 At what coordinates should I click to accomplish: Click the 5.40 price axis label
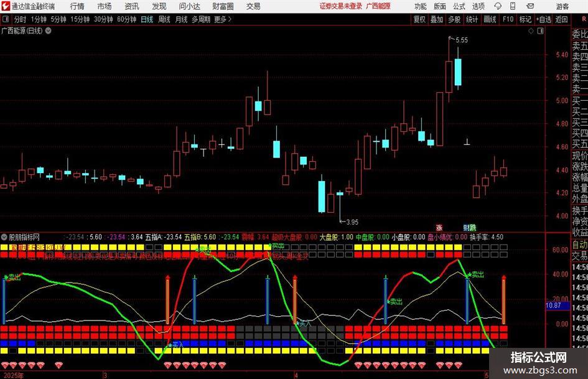click(562, 55)
